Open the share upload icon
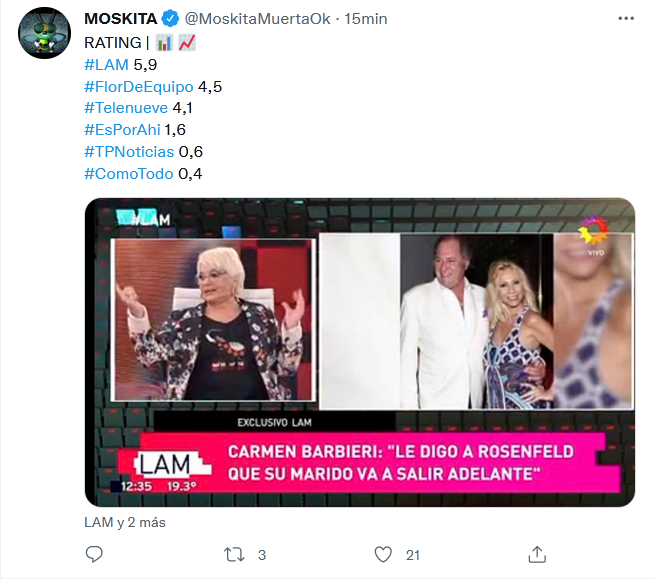Screen dimensions: 654x580 tap(537, 555)
